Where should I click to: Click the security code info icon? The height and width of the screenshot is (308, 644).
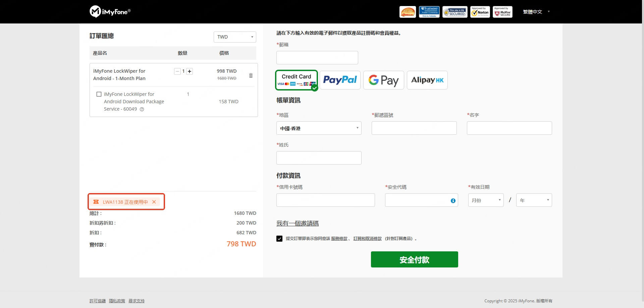click(453, 200)
